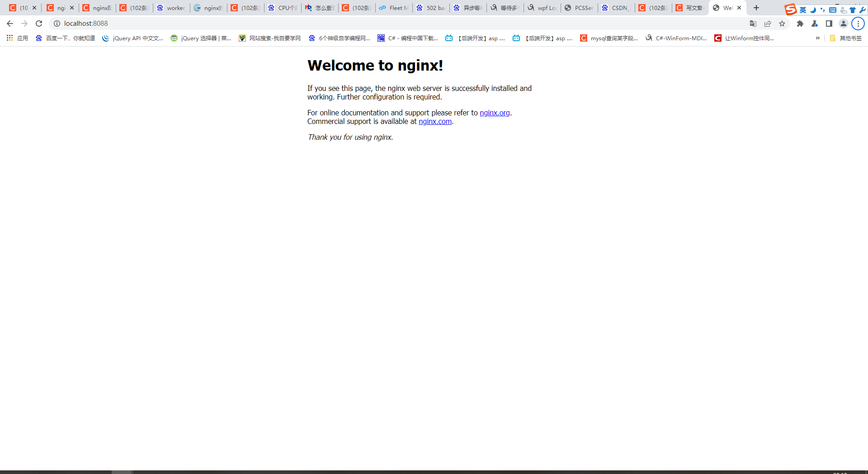This screenshot has height=474, width=868.
Task: Open the Sogou soft keyboard icon
Action: click(x=833, y=10)
